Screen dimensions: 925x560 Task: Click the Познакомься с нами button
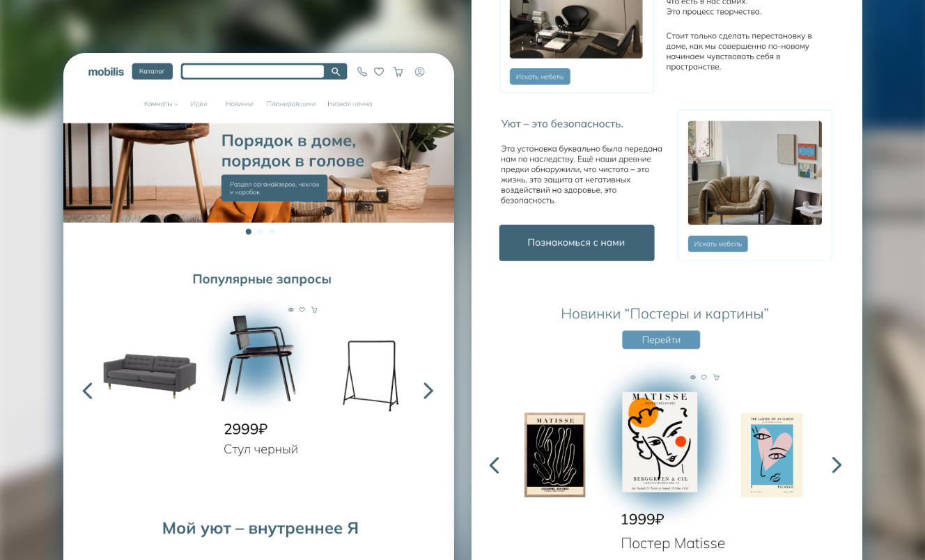[577, 243]
